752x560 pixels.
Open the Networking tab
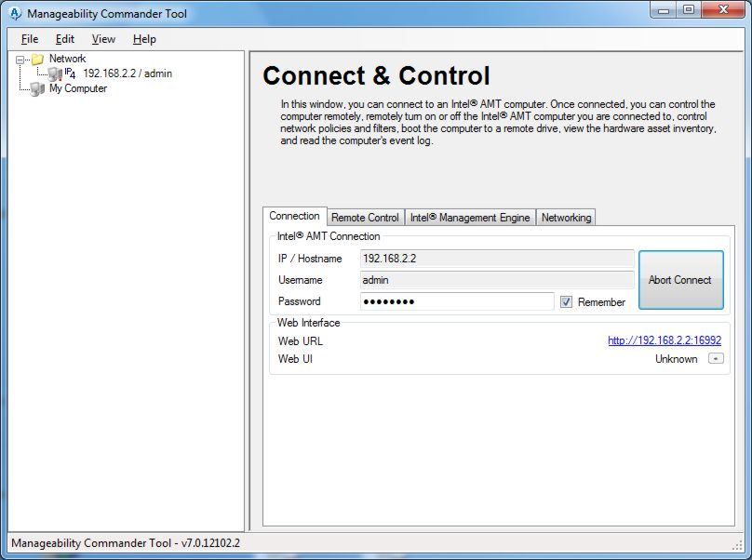[566, 217]
